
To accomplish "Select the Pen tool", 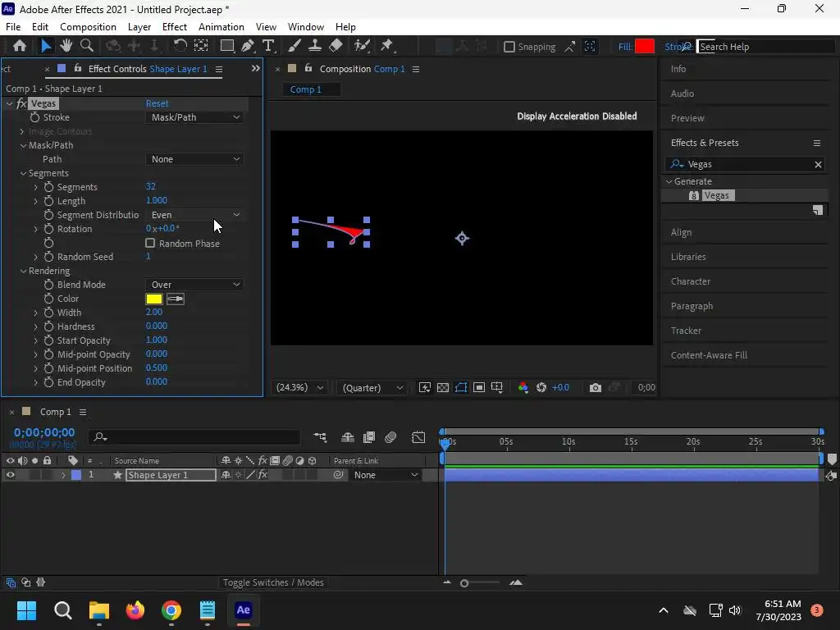I will click(248, 46).
